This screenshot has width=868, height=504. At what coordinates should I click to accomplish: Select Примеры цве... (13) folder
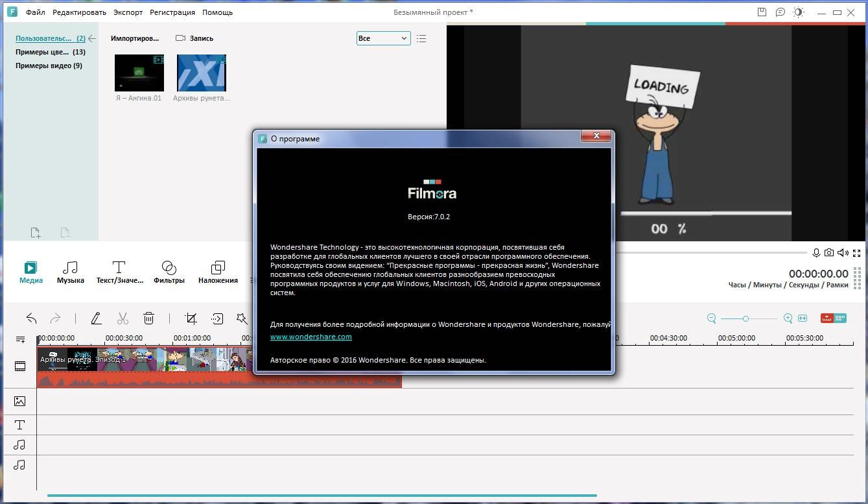51,52
